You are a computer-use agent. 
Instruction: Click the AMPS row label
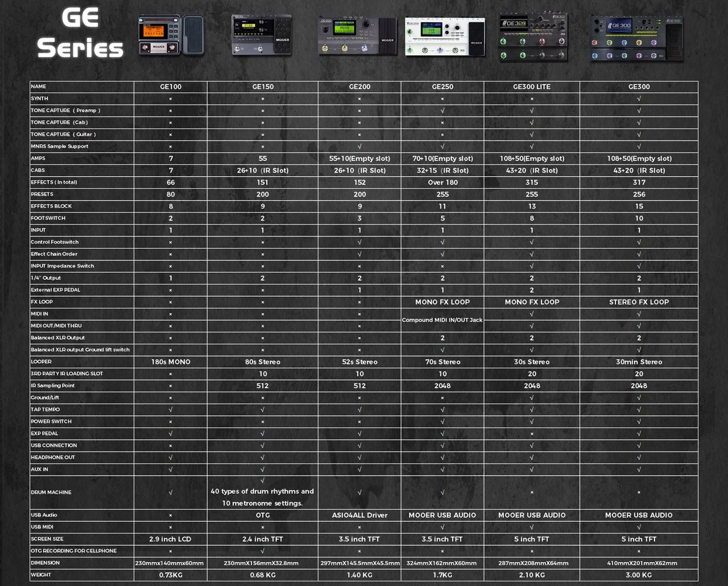click(x=38, y=159)
